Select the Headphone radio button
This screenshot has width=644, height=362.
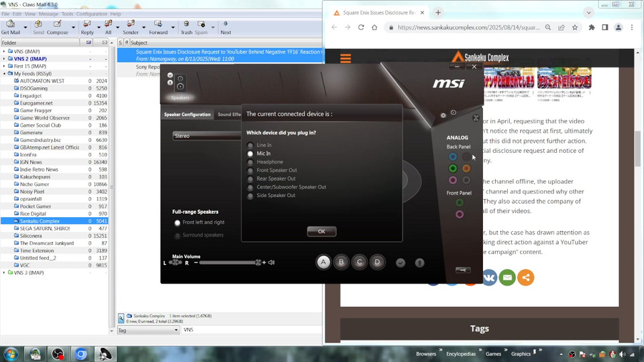(x=250, y=162)
